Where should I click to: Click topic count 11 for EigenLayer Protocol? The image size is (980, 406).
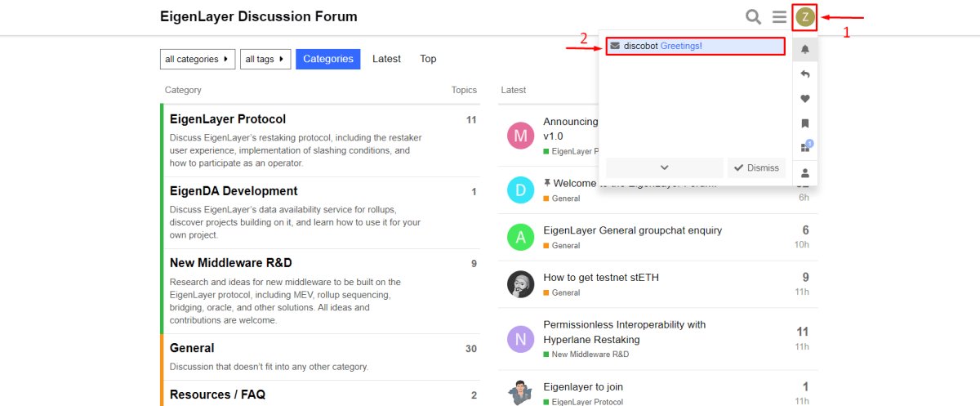point(471,120)
